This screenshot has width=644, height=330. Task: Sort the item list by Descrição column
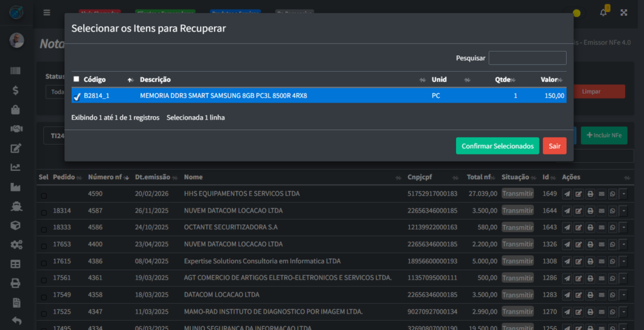coord(155,80)
